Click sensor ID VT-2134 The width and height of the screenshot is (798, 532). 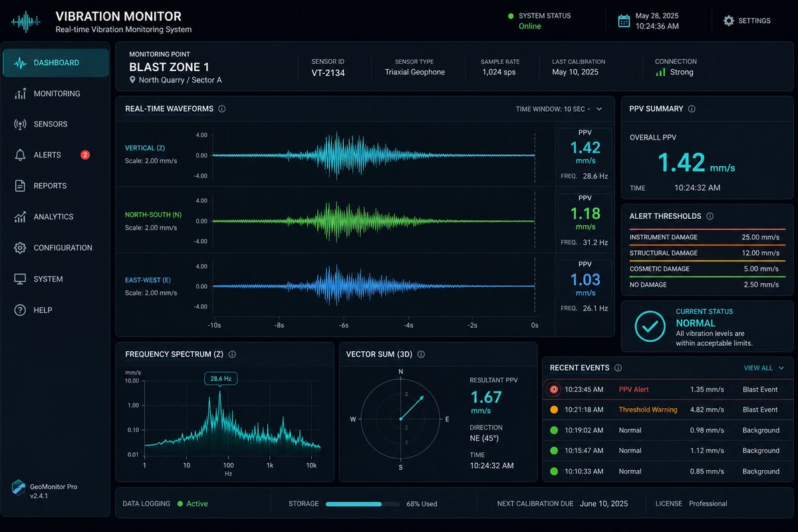pyautogui.click(x=328, y=72)
